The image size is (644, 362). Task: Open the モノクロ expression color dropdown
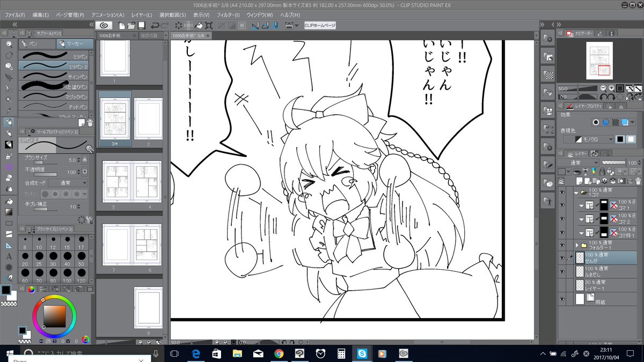[588, 139]
